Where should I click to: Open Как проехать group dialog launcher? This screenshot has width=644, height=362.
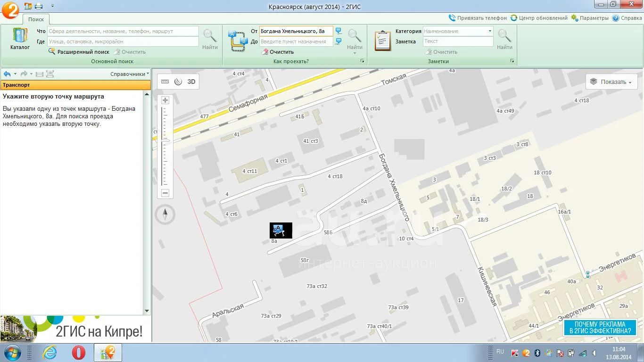pyautogui.click(x=363, y=61)
